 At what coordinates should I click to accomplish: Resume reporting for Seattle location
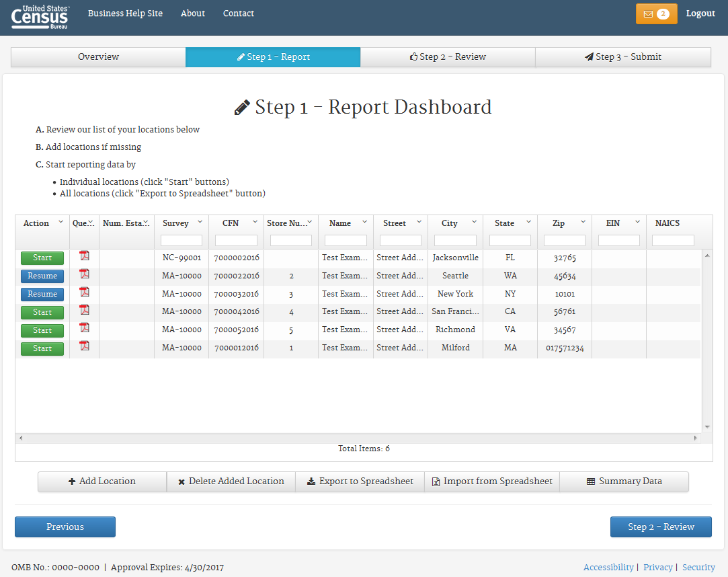(x=42, y=276)
